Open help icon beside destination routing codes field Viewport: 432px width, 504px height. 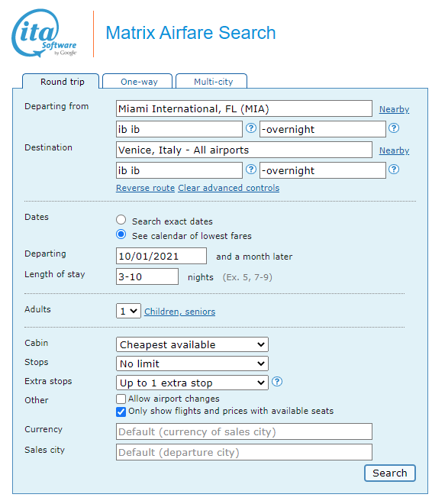click(x=251, y=170)
